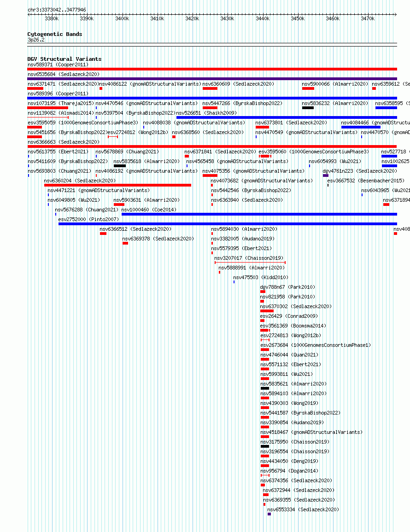Open nsv6360609 (Sedlazeck2020) variant
The width and height of the screenshot is (410, 532).
(x=238, y=84)
